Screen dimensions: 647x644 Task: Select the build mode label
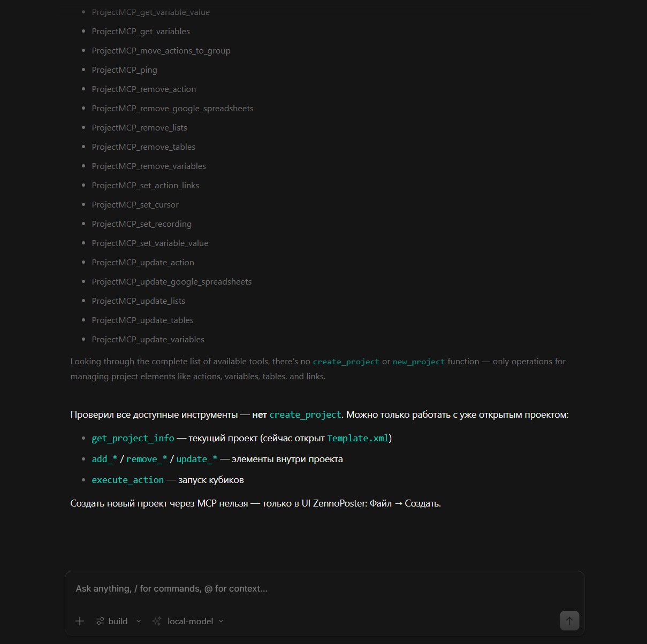(x=118, y=621)
